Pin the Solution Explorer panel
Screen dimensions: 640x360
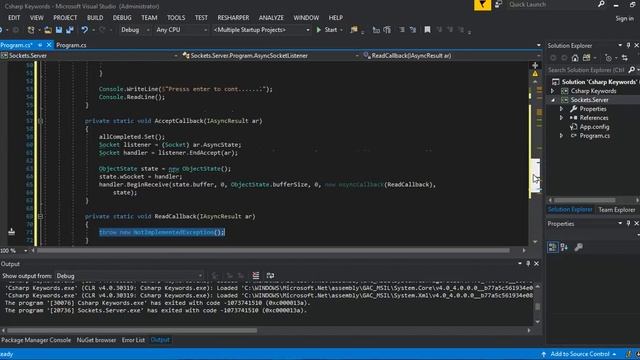628,45
